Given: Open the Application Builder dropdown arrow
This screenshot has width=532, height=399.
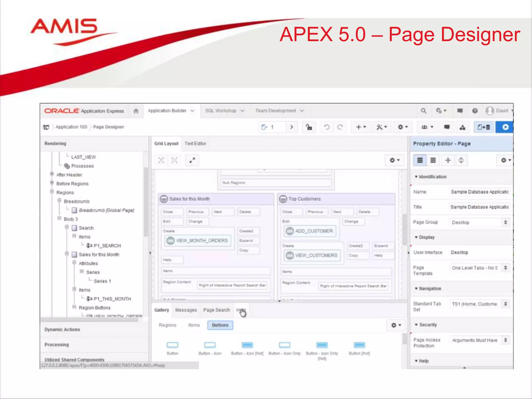Looking at the screenshot, I should pos(192,111).
